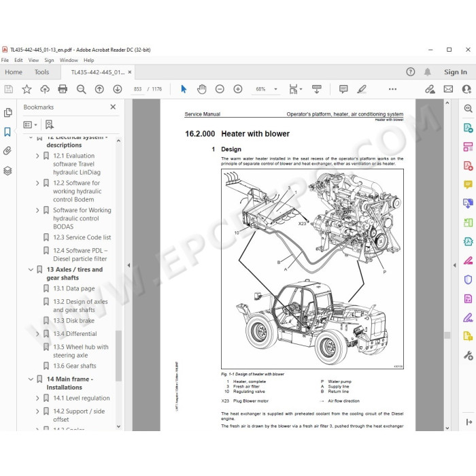Collapse the right tools pane arrow
This screenshot has height=476, width=476.
(454, 265)
